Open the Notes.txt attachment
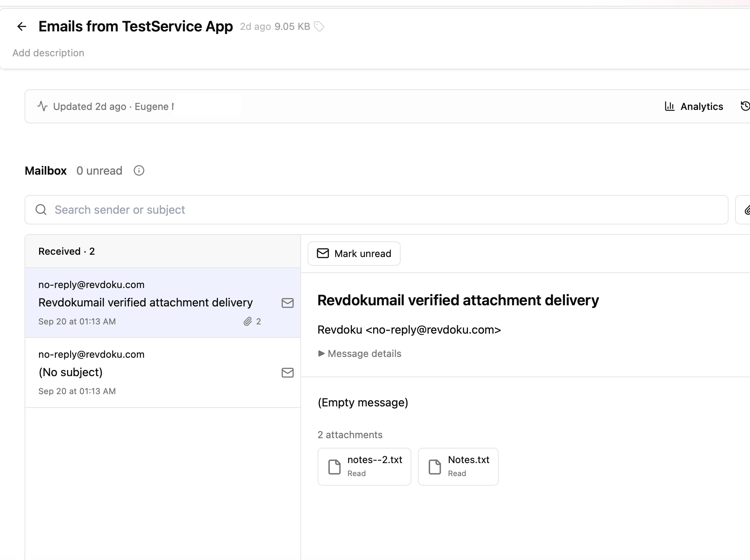The height and width of the screenshot is (560, 750). click(458, 467)
